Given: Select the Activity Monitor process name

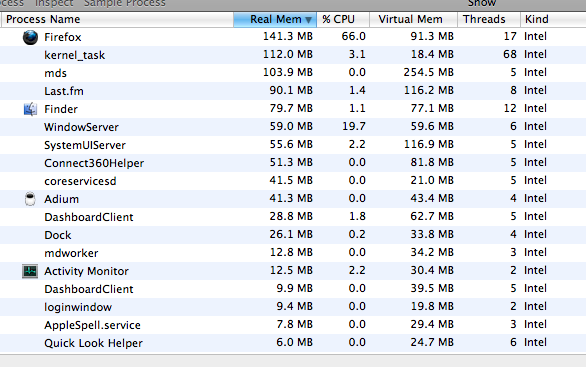Looking at the screenshot, I should tap(86, 271).
